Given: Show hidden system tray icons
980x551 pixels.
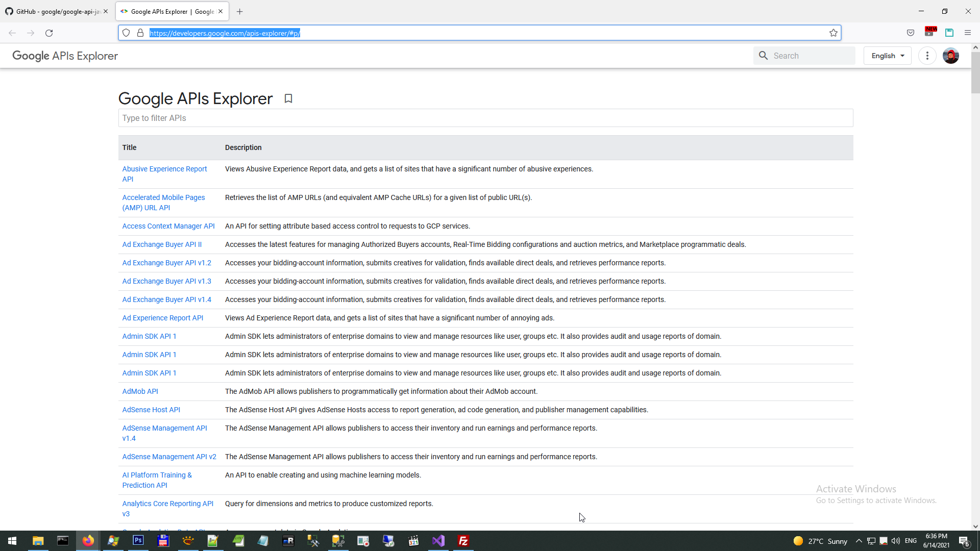Looking at the screenshot, I should (x=859, y=541).
